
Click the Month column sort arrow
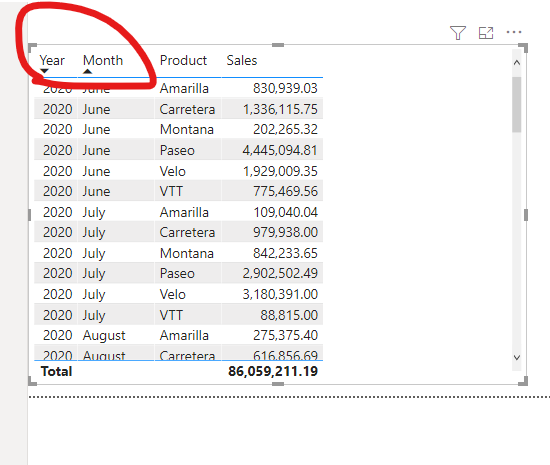(x=87, y=71)
